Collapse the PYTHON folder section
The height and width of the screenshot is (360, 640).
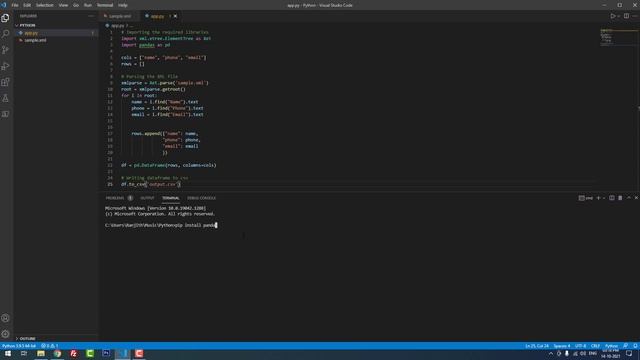(27, 25)
